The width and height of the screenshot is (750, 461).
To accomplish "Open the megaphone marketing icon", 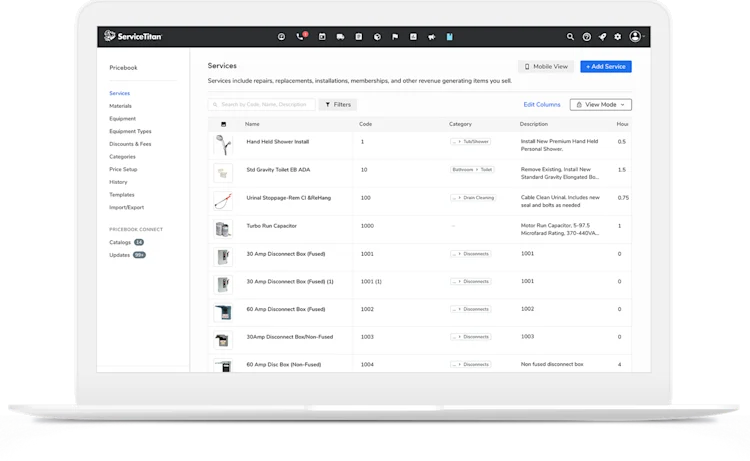I will tap(431, 37).
